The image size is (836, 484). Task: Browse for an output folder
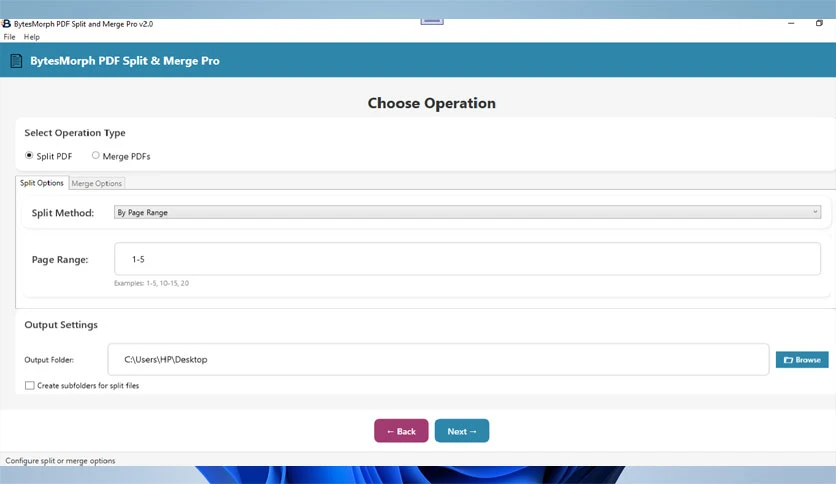click(802, 360)
